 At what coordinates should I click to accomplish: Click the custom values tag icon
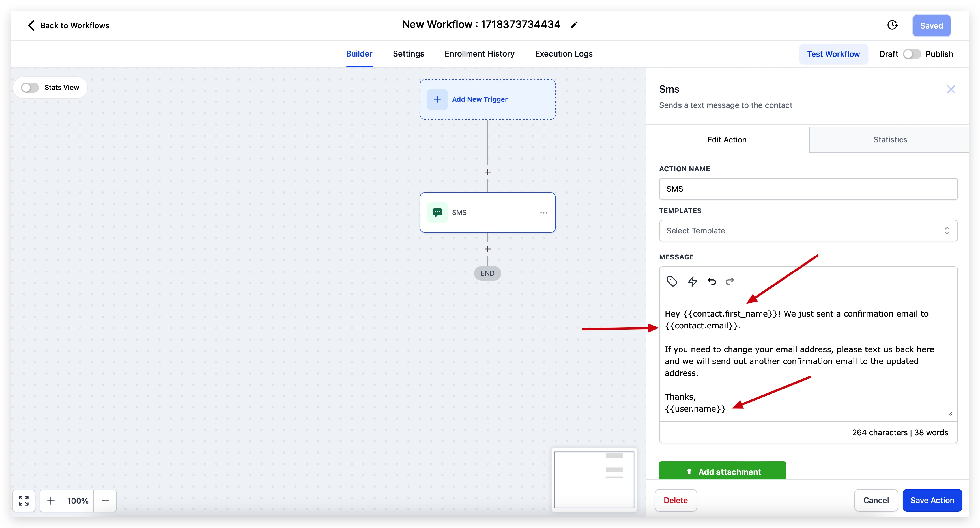(x=672, y=281)
